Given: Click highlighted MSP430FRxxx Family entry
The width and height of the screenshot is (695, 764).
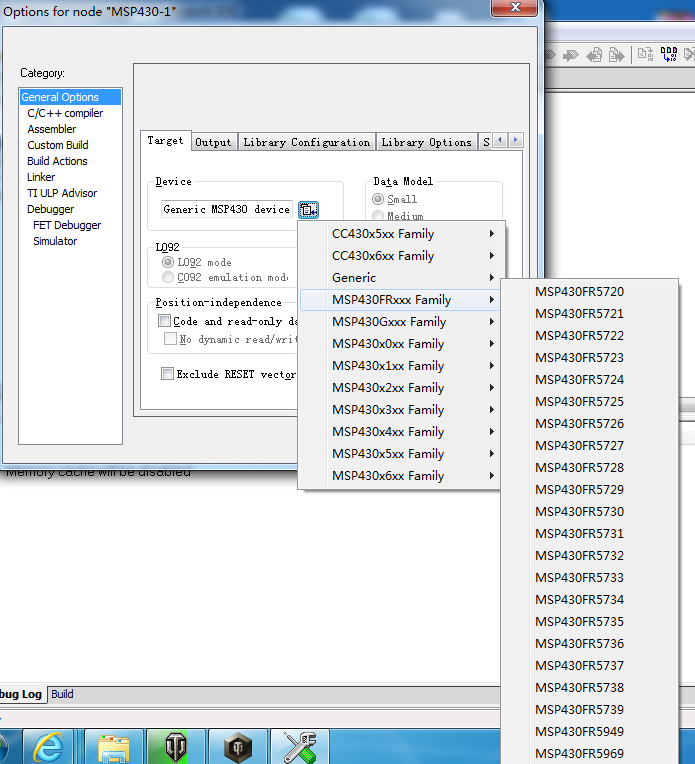Looking at the screenshot, I should coord(400,300).
